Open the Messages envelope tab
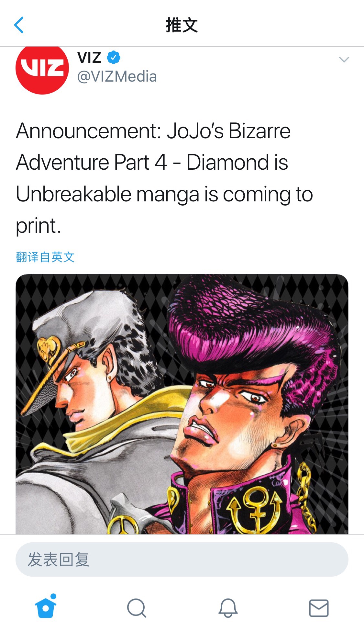This screenshot has width=364, height=632. [x=319, y=608]
